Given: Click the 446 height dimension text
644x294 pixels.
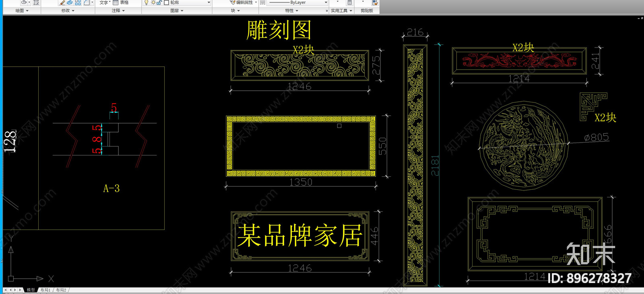Looking at the screenshot, I should tap(374, 236).
